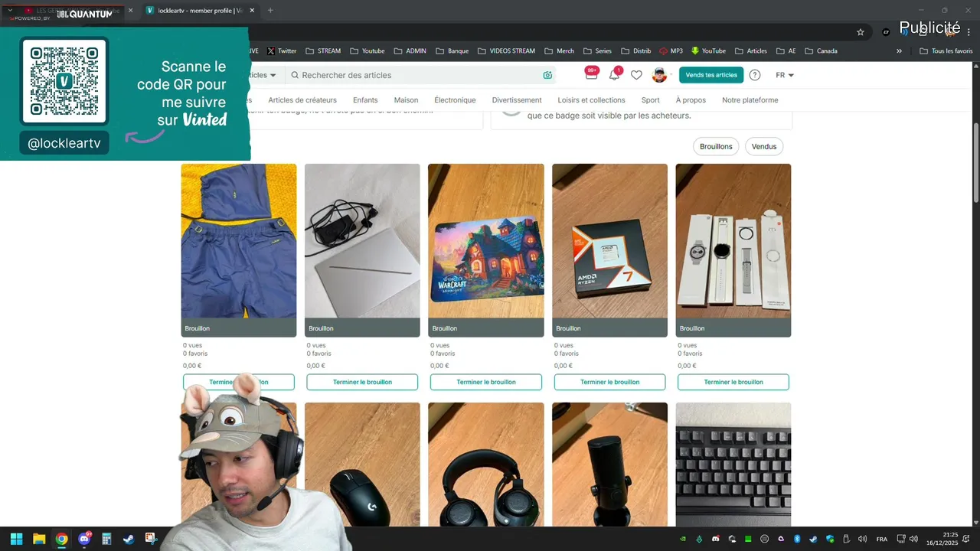Open File Explorer from the taskbar
980x551 pixels.
(39, 539)
